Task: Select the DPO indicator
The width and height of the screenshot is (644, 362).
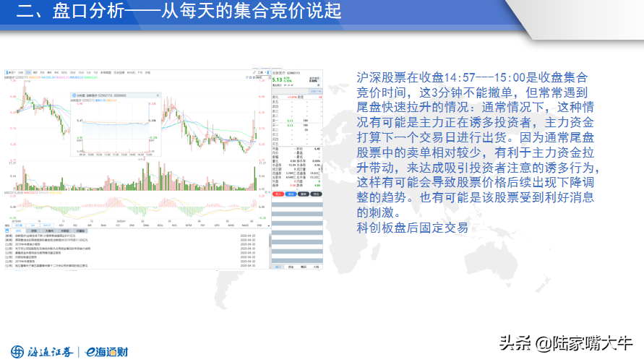Action: coord(217,225)
